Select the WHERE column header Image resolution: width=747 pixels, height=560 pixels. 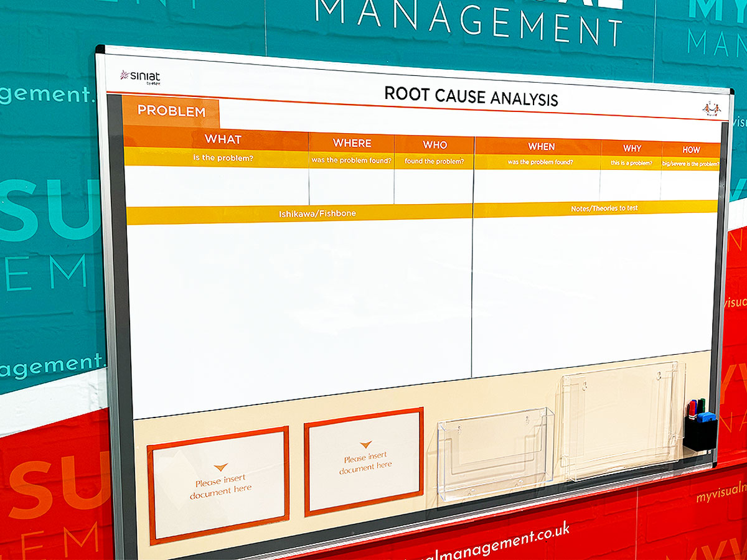[x=352, y=143]
